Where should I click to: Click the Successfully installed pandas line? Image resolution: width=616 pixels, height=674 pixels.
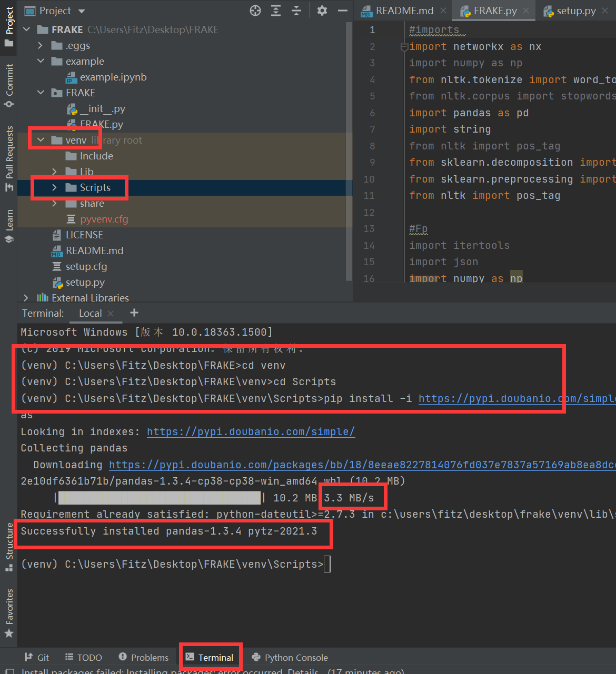(169, 531)
